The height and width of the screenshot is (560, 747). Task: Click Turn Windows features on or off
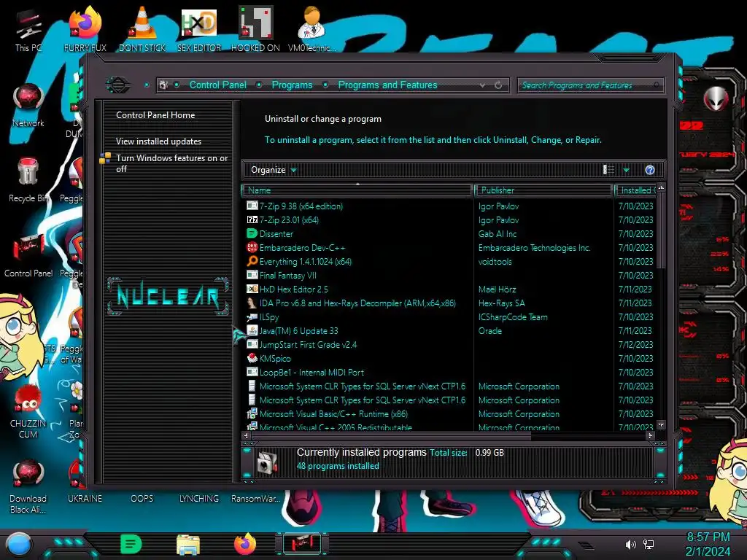pos(171,163)
